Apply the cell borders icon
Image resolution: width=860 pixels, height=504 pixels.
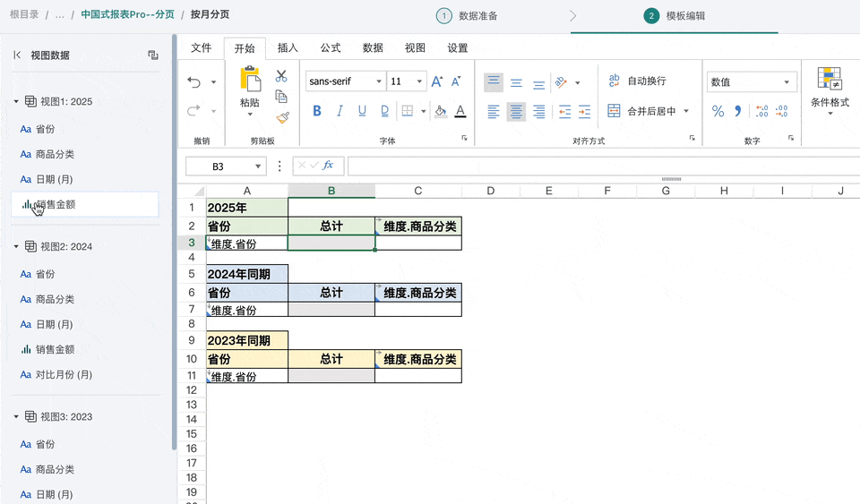408,111
